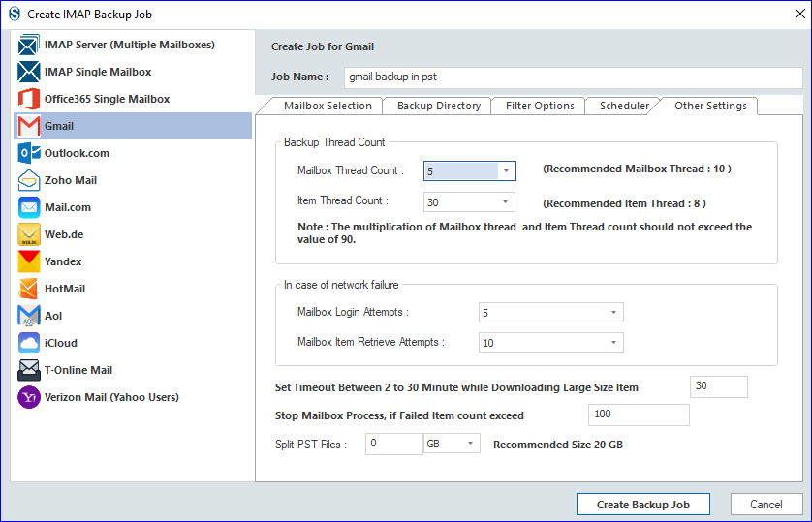Click the Mail.com icon
Screen dimensions: 812x522
tap(28, 207)
